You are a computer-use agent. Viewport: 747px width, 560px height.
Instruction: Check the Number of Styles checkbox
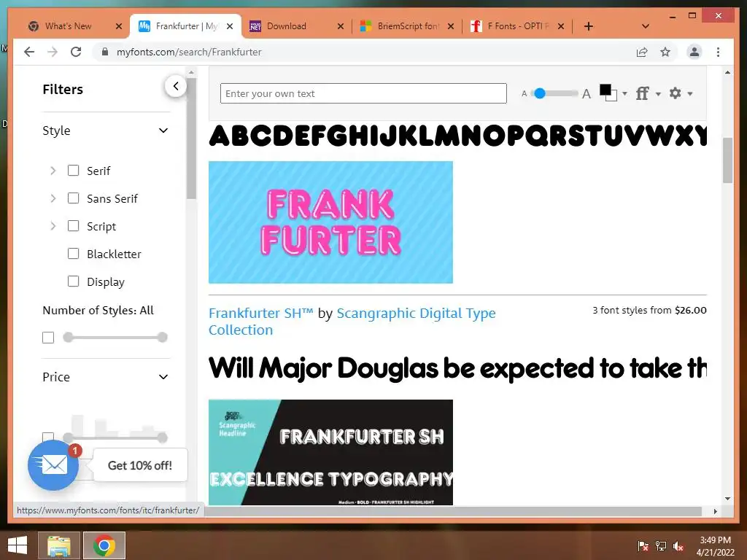click(x=48, y=338)
